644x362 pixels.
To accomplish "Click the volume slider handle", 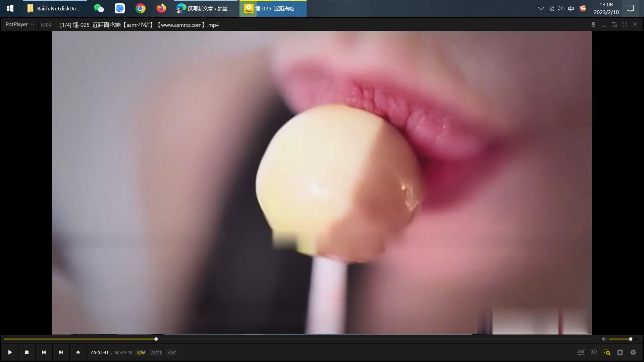I will tap(631, 339).
